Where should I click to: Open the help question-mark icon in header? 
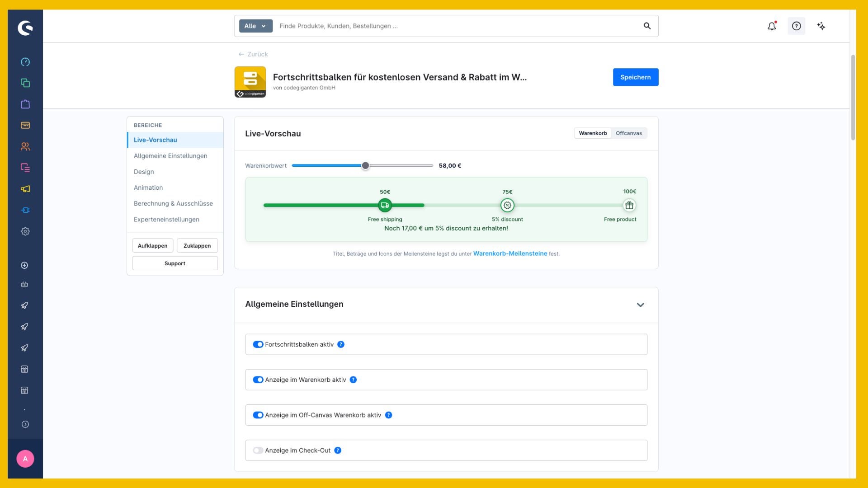pyautogui.click(x=796, y=26)
